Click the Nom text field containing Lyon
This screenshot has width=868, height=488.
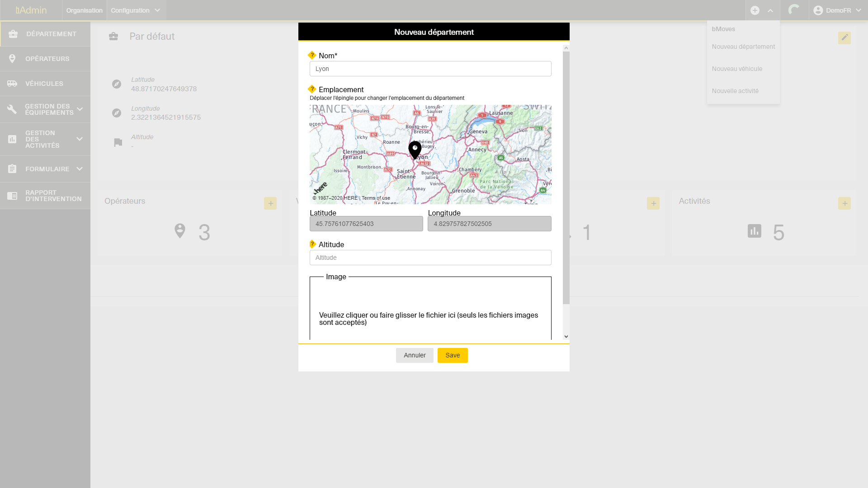coord(430,69)
